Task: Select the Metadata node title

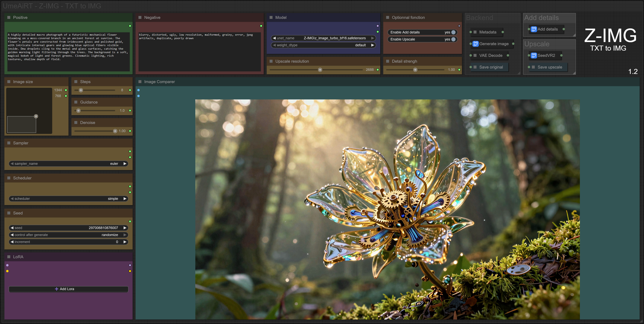Action: point(487,32)
